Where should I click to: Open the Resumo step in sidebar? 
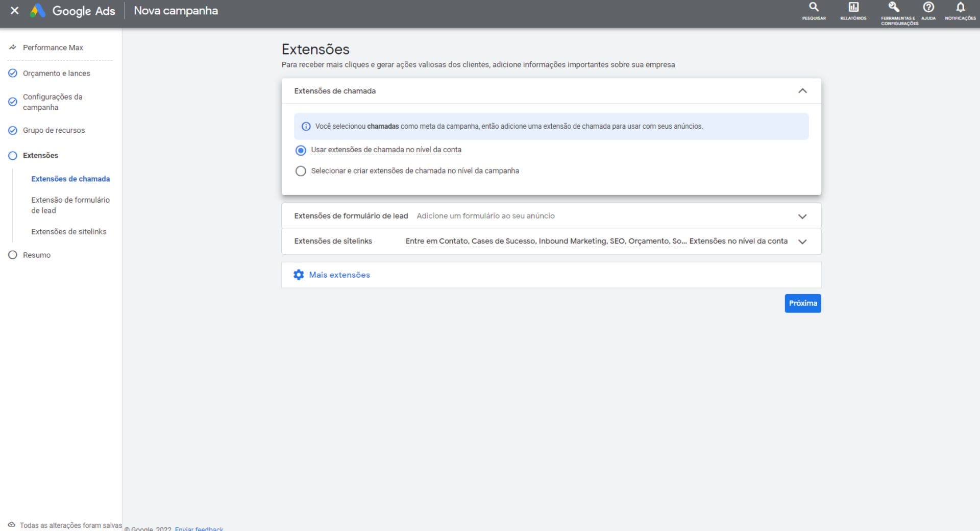pyautogui.click(x=37, y=255)
